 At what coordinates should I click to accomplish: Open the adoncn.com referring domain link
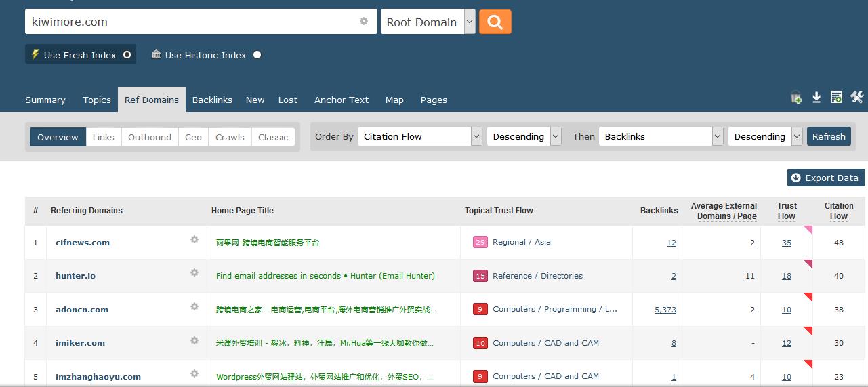click(82, 310)
